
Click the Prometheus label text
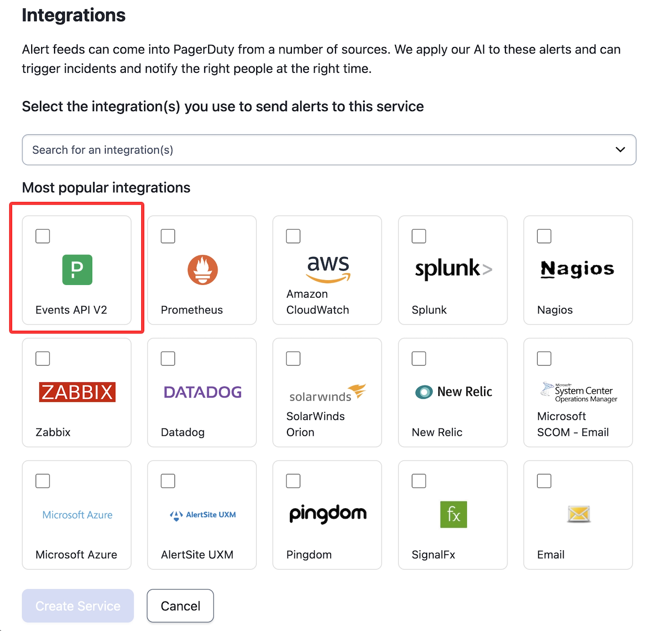tap(192, 310)
